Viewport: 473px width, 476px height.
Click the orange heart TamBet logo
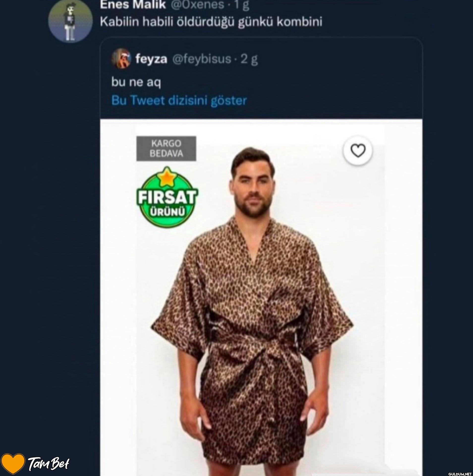coord(12,463)
